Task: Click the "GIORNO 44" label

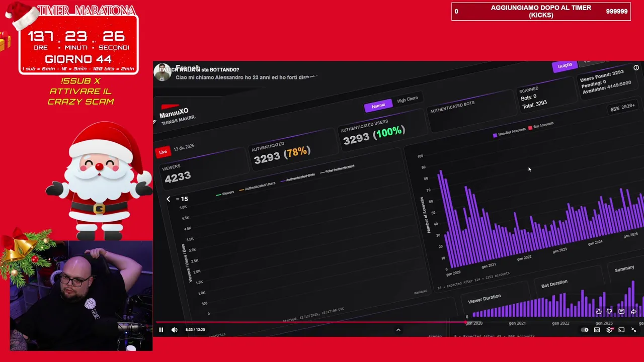Action: [78, 59]
